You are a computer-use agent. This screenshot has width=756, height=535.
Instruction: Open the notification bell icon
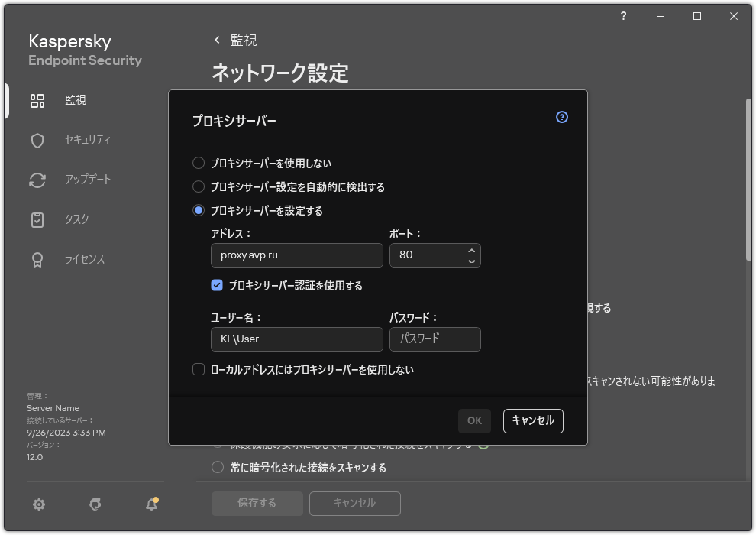[x=150, y=504]
